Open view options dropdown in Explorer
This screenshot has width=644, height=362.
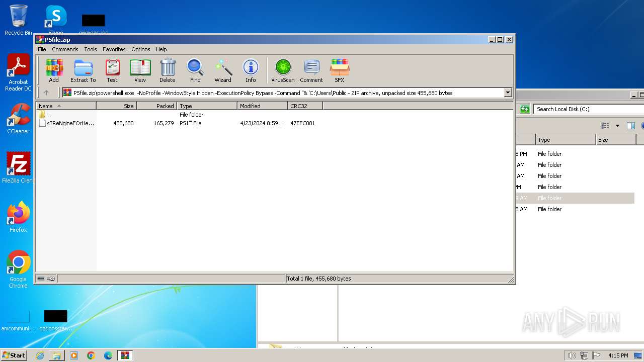(x=617, y=126)
